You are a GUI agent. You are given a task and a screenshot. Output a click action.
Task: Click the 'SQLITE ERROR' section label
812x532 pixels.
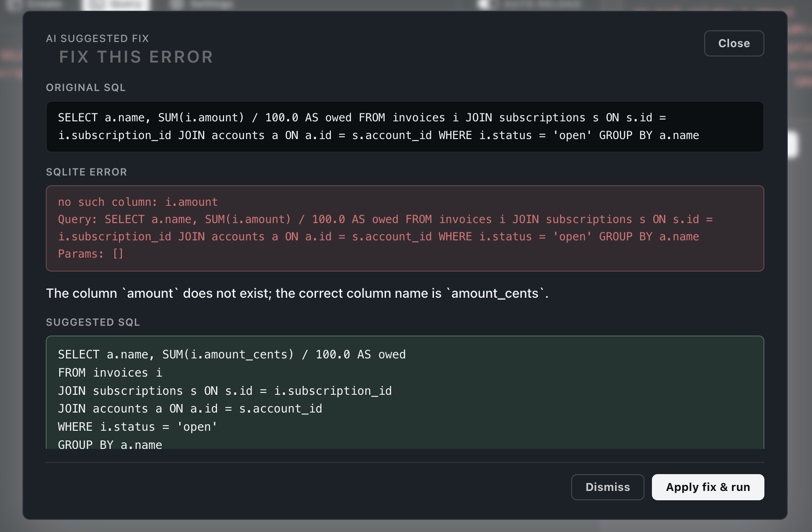(x=86, y=172)
